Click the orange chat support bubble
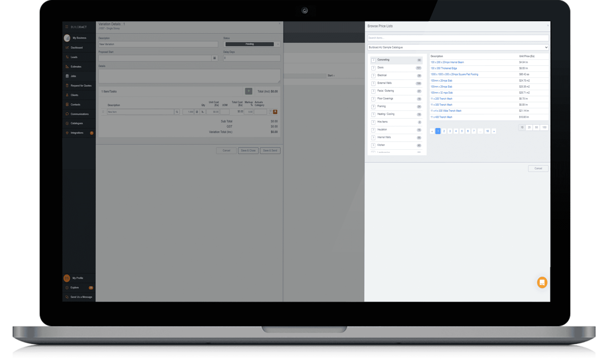The height and width of the screenshot is (364, 610). tap(542, 283)
